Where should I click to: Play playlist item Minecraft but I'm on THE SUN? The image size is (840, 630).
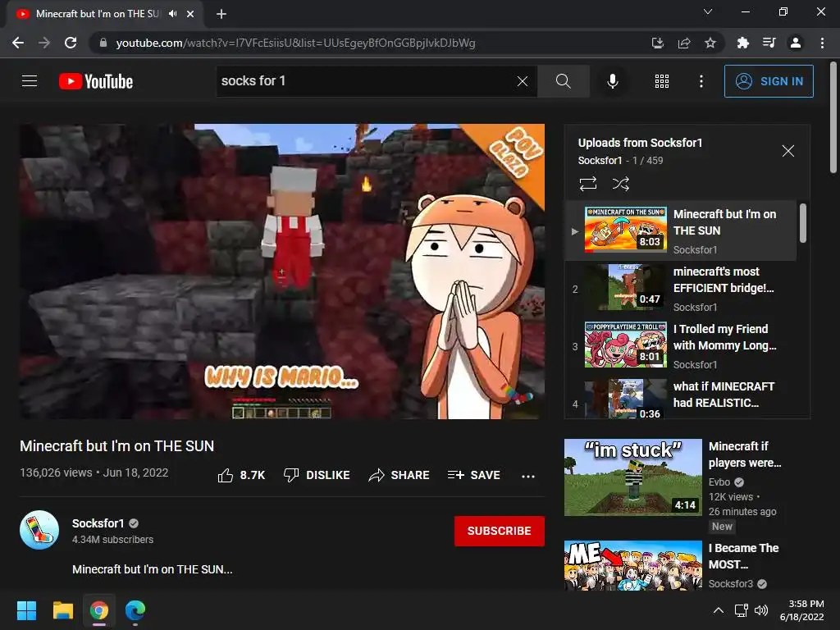point(680,231)
